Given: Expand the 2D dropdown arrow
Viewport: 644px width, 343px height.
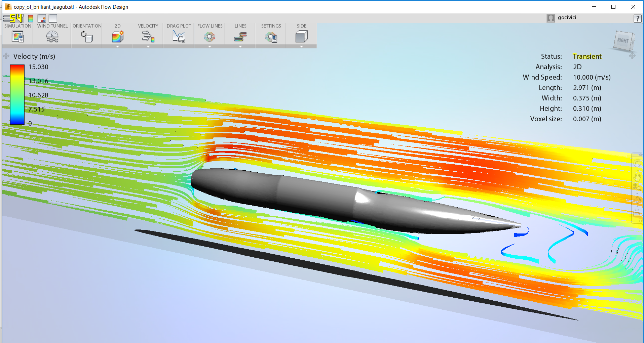Looking at the screenshot, I should point(117,46).
